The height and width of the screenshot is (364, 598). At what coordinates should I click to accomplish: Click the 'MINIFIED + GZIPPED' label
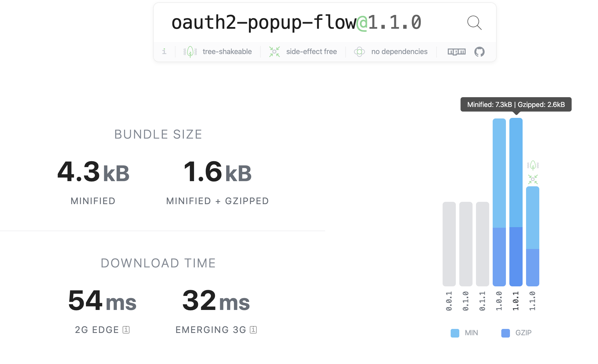[218, 201]
